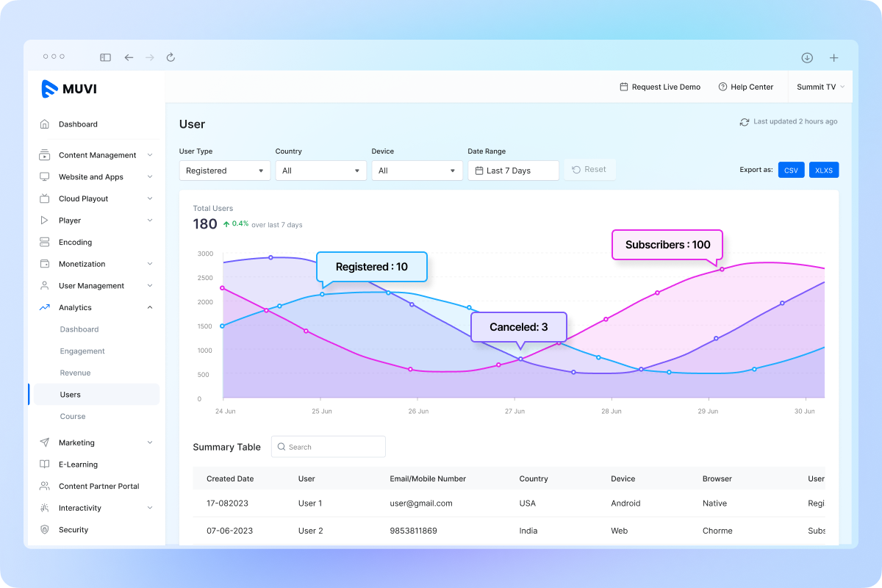Export data as CSV

791,170
